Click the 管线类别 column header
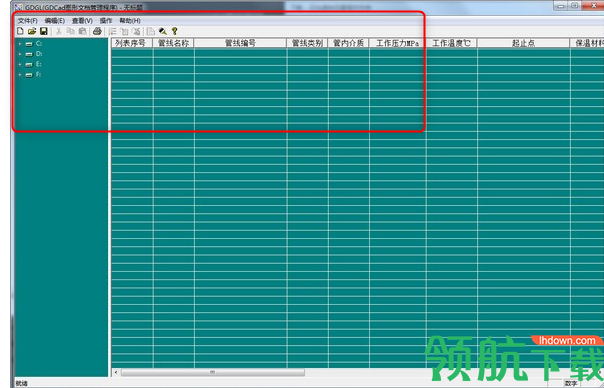Screen dimensions: 604x388 click(307, 43)
